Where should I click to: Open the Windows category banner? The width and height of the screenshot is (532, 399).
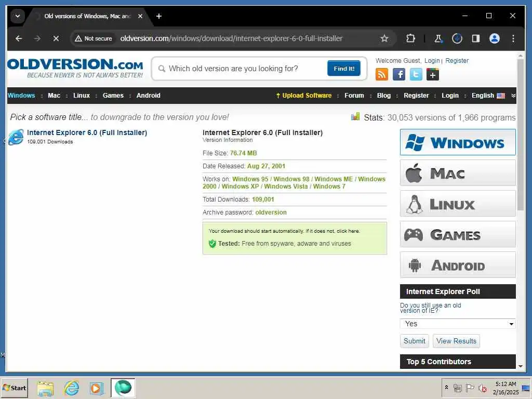[x=458, y=142]
